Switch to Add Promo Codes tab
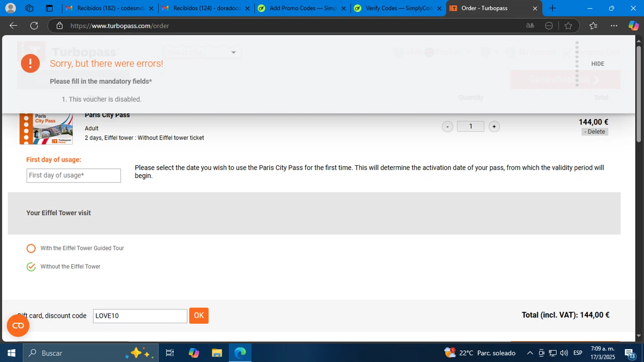 click(302, 8)
